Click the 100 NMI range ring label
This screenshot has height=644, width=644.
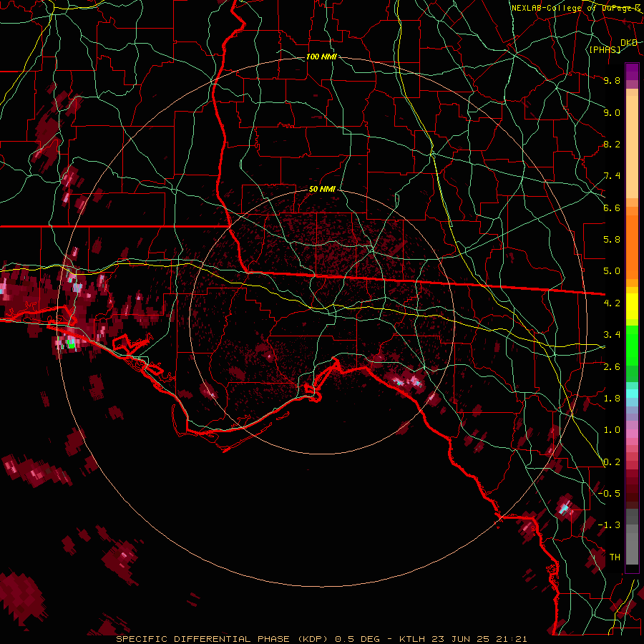[321, 57]
